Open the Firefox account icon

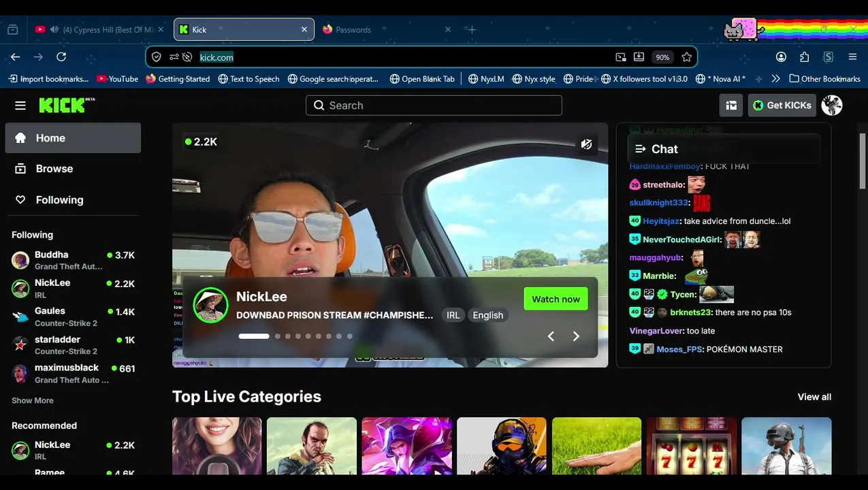tap(781, 57)
